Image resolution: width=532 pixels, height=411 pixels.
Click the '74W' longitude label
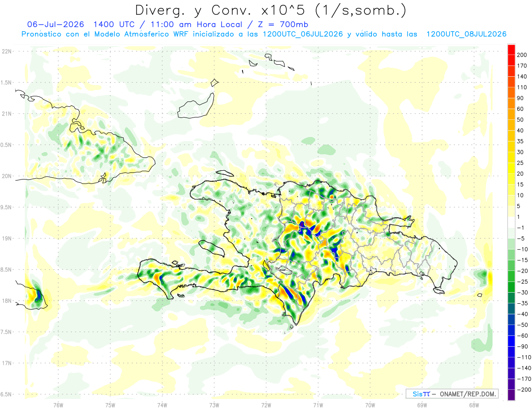click(162, 404)
